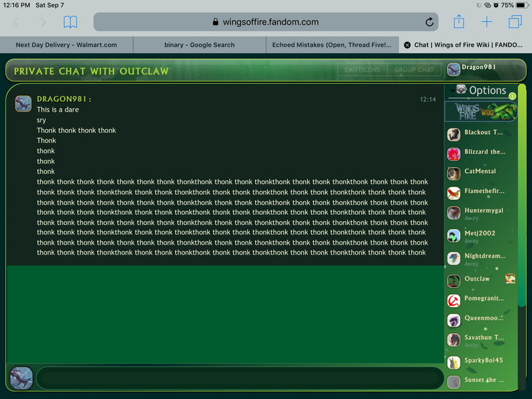
Task: Tap the Safari share icon
Action: pos(459,21)
